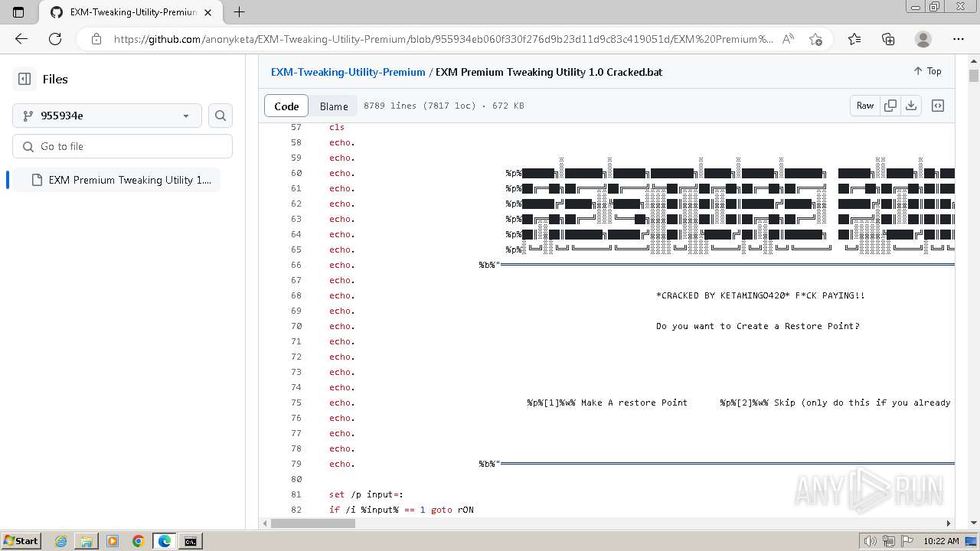This screenshot has width=980, height=551.
Task: Click the 'CRACKED BY KETAMINGO420' text line
Action: tap(760, 295)
